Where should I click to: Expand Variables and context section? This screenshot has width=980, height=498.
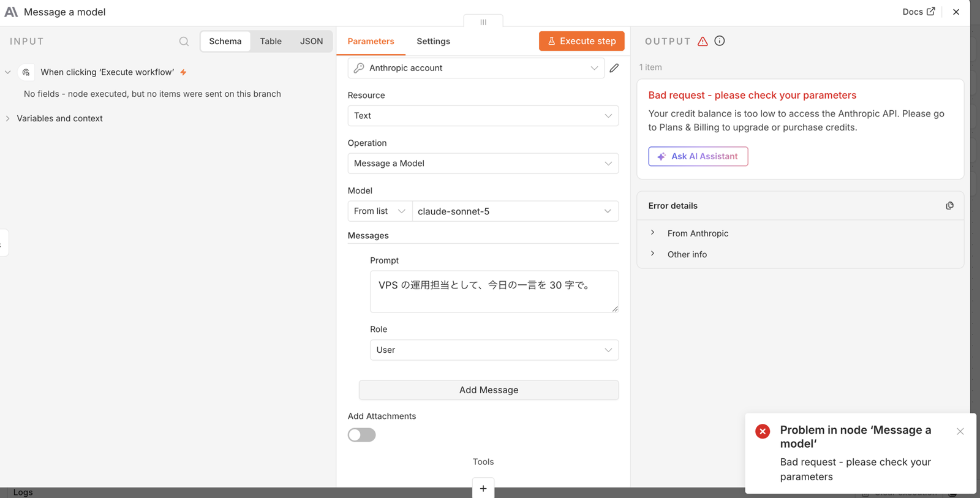point(8,118)
